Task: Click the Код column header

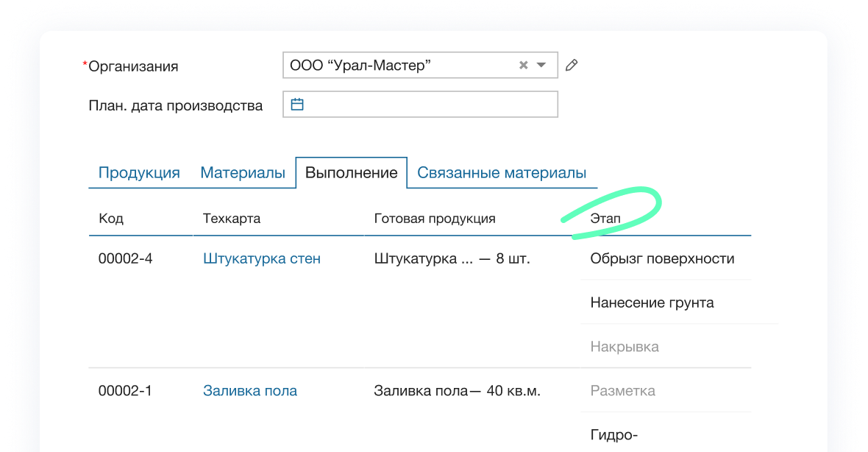Action: point(111,218)
